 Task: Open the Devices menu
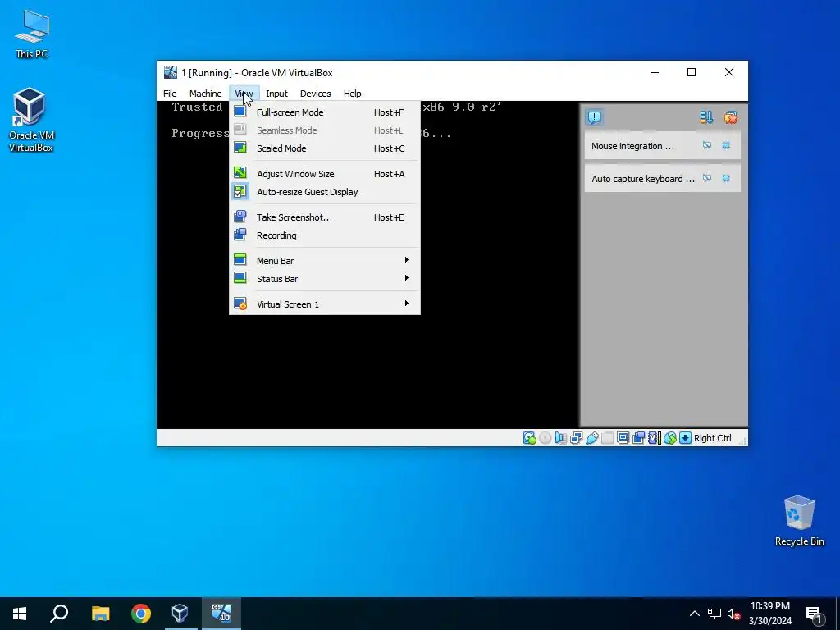[x=316, y=94]
